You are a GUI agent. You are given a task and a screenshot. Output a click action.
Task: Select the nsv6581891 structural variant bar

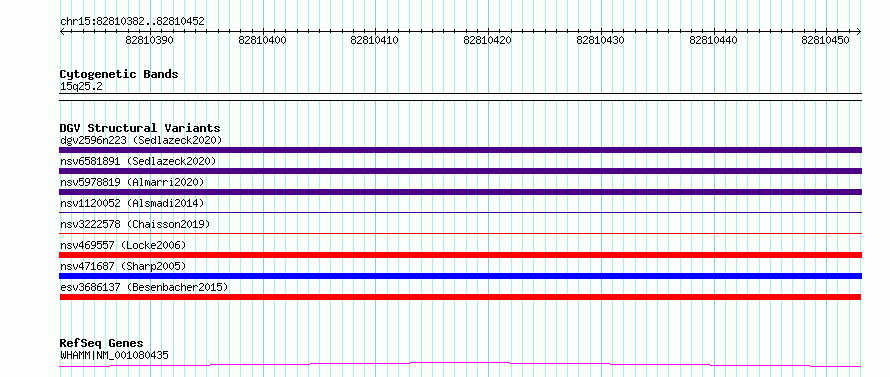click(x=460, y=171)
